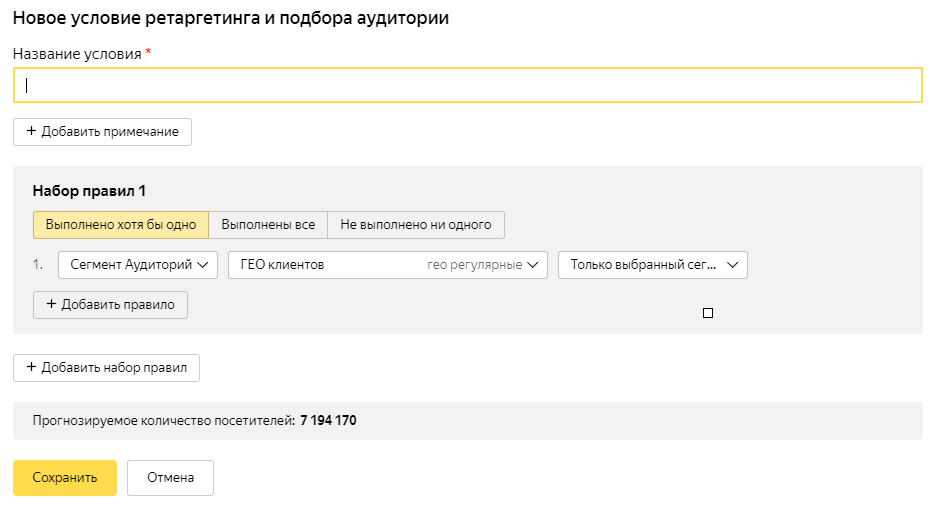Viewport: 940px width, 512px height.
Task: Click the Прогнозируемое количество посетителей label
Action: pyautogui.click(x=163, y=421)
